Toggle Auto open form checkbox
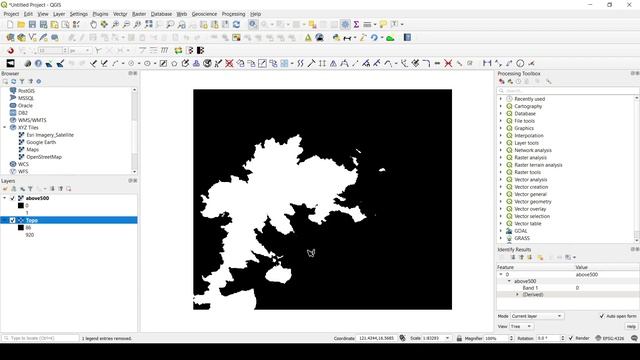This screenshot has height=360, width=640. (x=602, y=316)
